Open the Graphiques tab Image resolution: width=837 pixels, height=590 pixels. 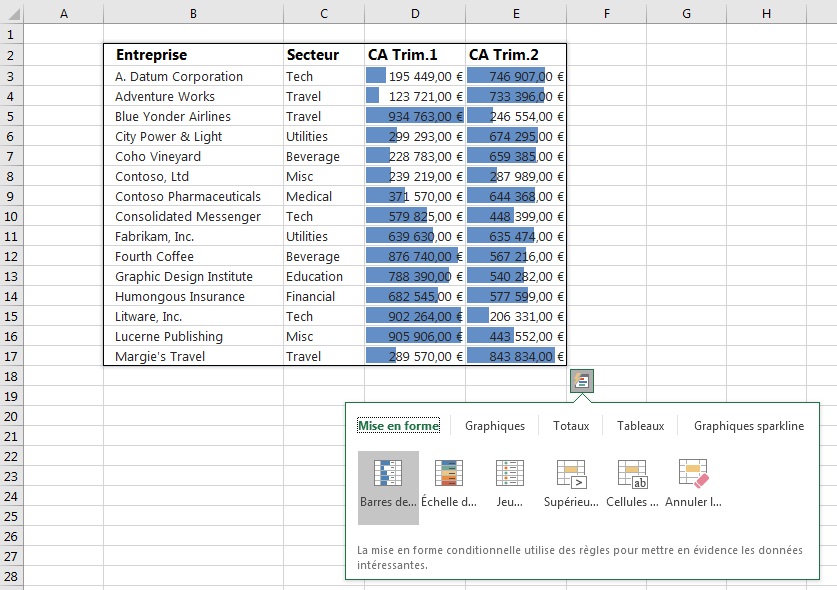pos(495,426)
